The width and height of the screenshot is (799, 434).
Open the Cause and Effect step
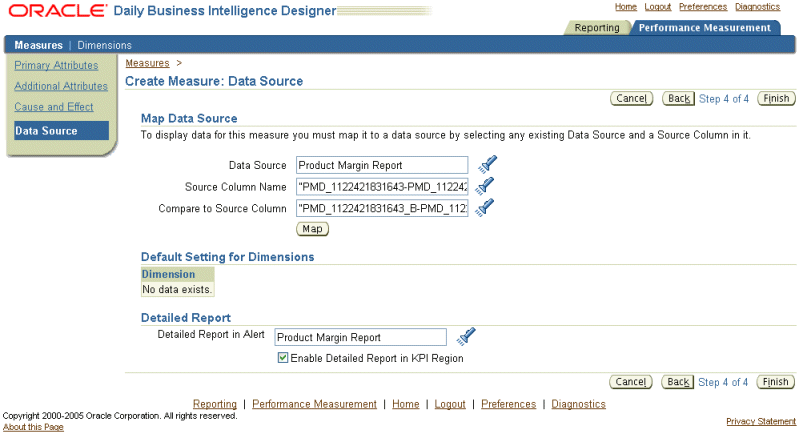click(54, 107)
